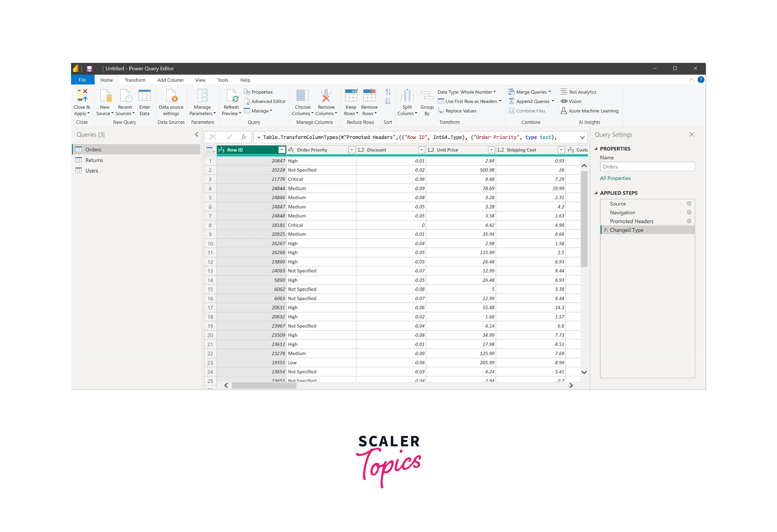Viewport: 777px width, 532px height.
Task: Open the Add Column tab
Action: 170,80
